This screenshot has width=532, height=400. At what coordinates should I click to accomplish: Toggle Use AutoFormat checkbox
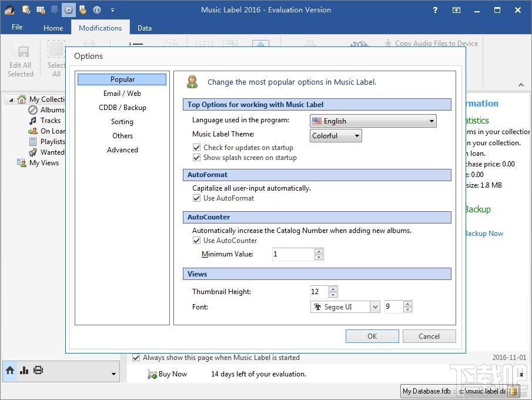click(x=196, y=198)
